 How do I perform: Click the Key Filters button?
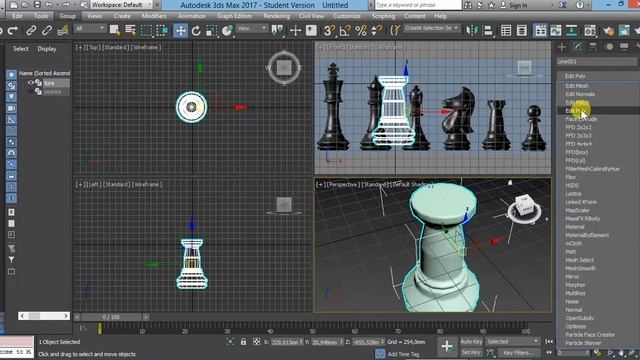click(518, 352)
